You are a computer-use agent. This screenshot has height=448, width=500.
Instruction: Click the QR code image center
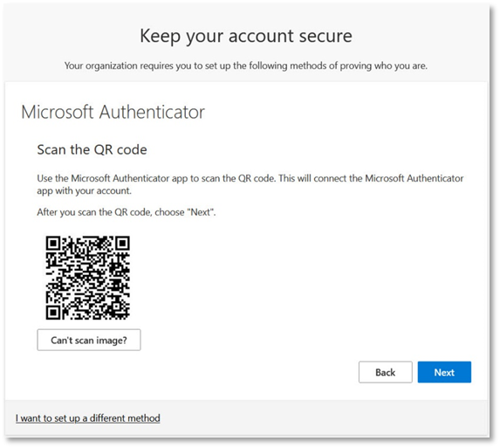[x=87, y=278]
